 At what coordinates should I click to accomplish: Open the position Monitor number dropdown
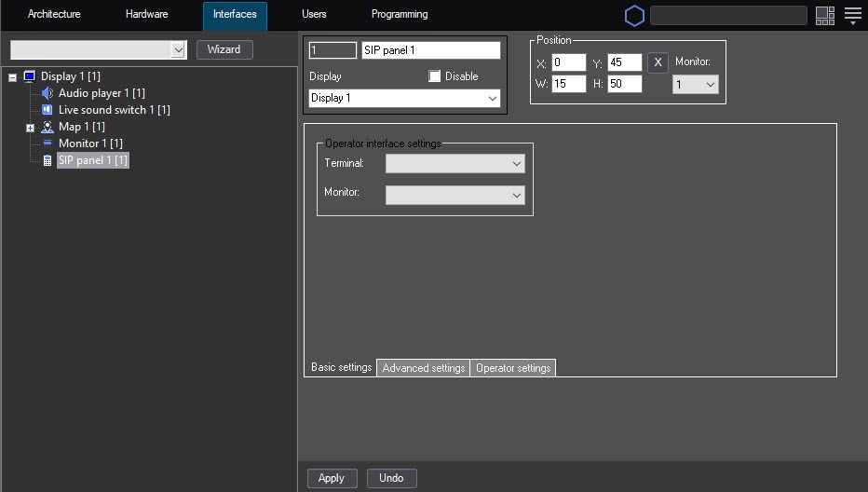pyautogui.click(x=695, y=85)
